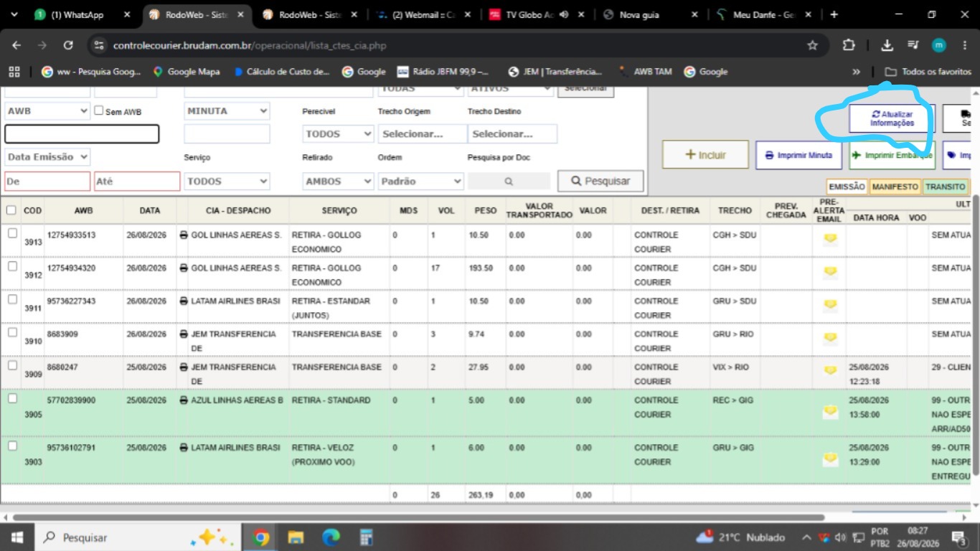Focus the Até end date field
This screenshot has height=551, width=980.
click(137, 182)
